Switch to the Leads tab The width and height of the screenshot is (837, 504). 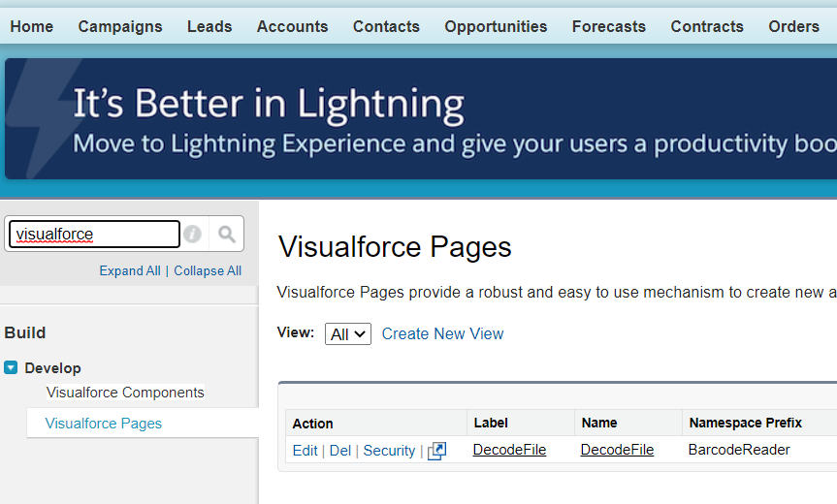coord(209,26)
